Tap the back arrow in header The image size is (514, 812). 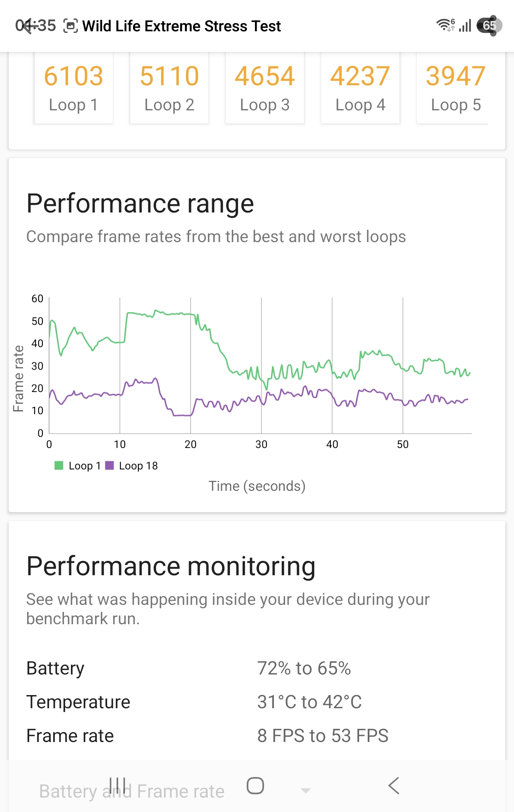(27, 26)
